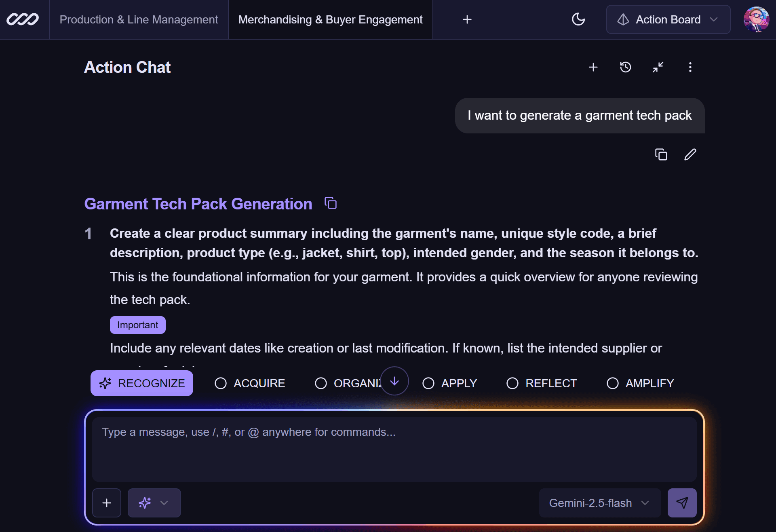The height and width of the screenshot is (532, 776).
Task: Add a new tab with plus
Action: click(x=467, y=19)
